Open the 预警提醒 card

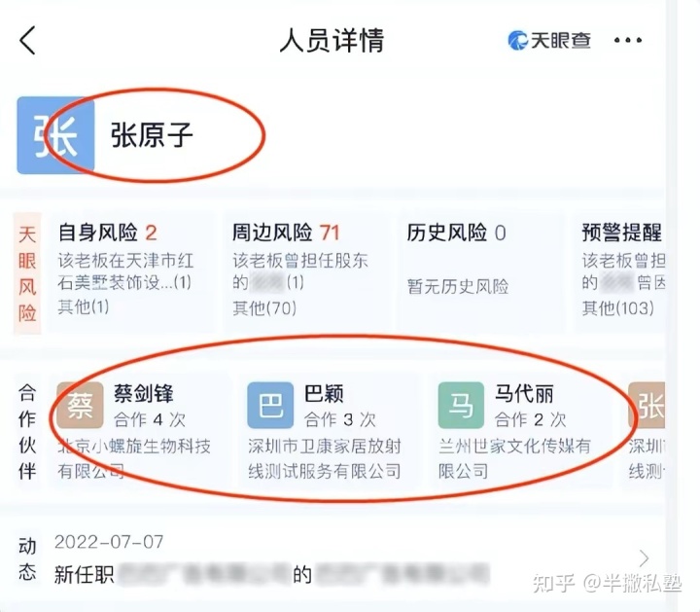point(620,272)
